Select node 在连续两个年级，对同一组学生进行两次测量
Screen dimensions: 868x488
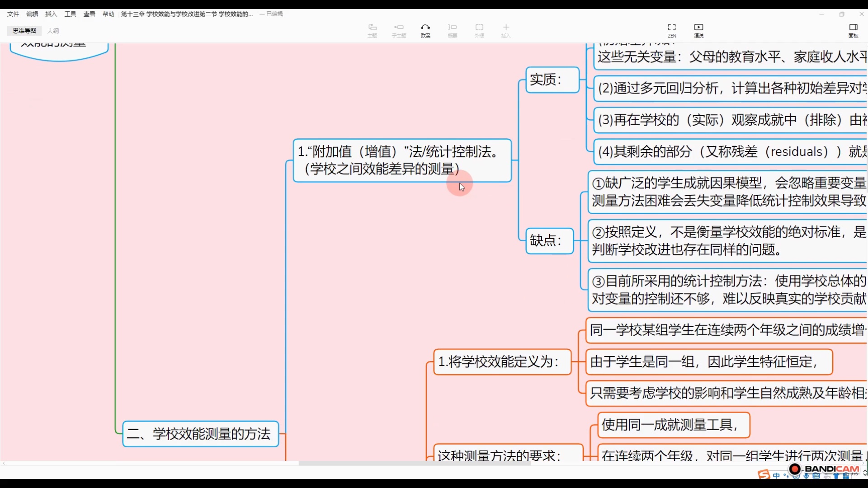click(x=732, y=453)
